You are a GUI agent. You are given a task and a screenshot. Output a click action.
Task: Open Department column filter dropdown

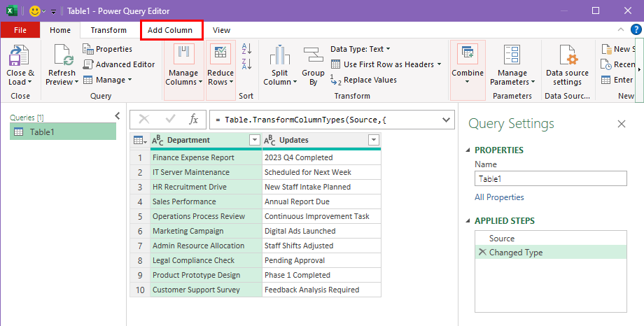(x=255, y=141)
